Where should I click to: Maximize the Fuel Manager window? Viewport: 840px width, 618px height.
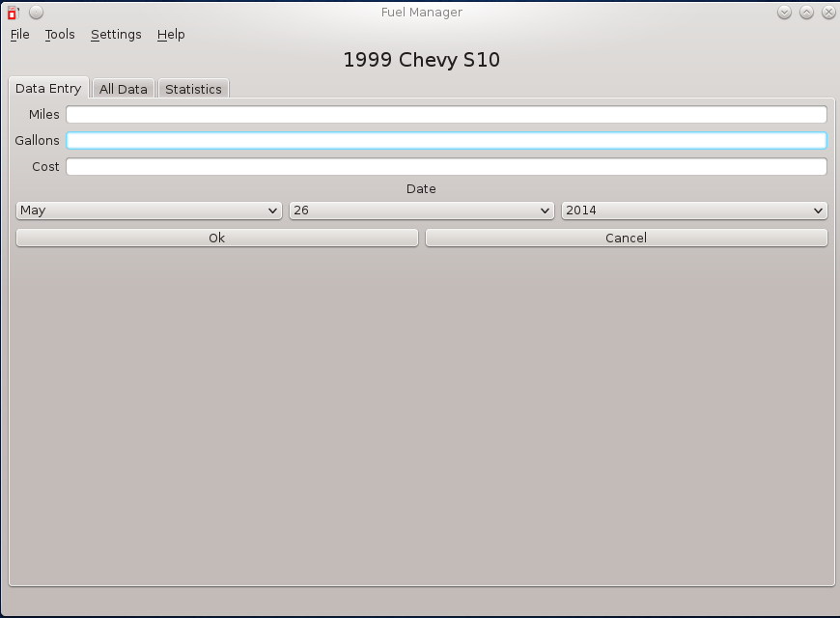[806, 13]
